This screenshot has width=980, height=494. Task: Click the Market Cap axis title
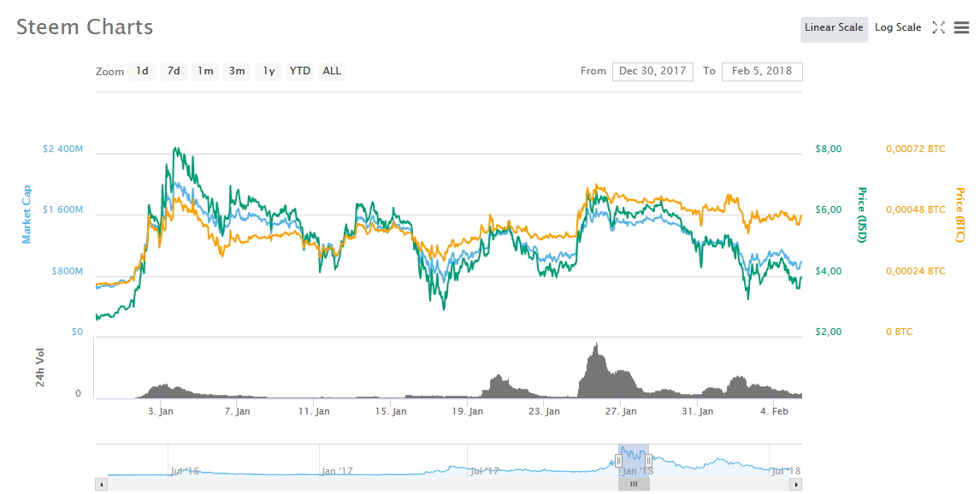27,215
